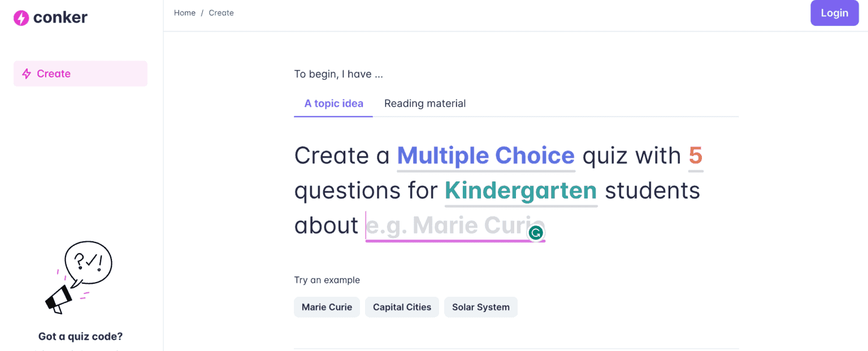Open the Multiple Choice quiz type dropdown
Viewport: 868px width, 351px height.
tap(486, 155)
